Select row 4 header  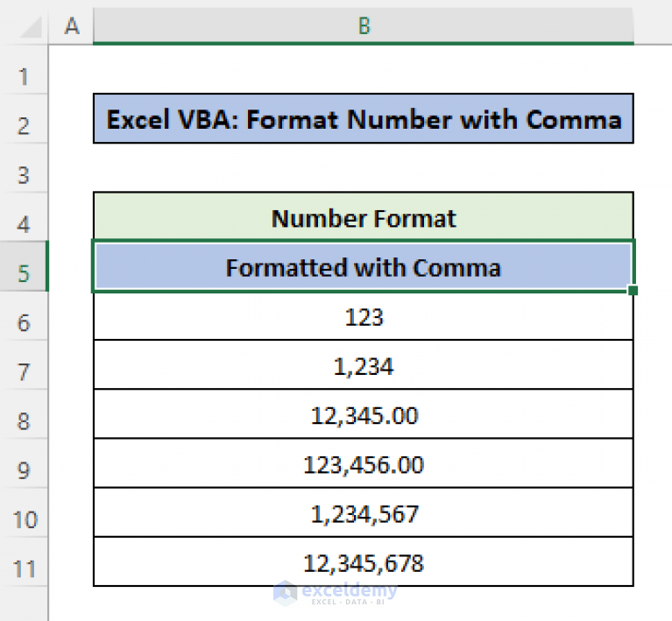[24, 217]
